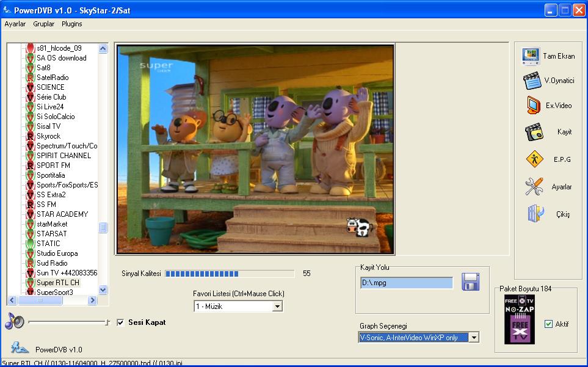Click channel list horizontal scroll left arrow
Viewport: 588px width, 367px height.
(x=12, y=300)
